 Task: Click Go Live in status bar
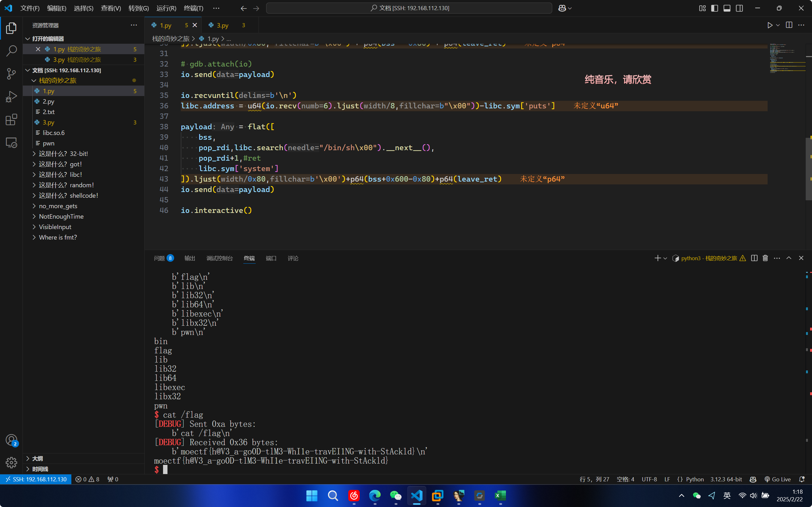click(777, 479)
